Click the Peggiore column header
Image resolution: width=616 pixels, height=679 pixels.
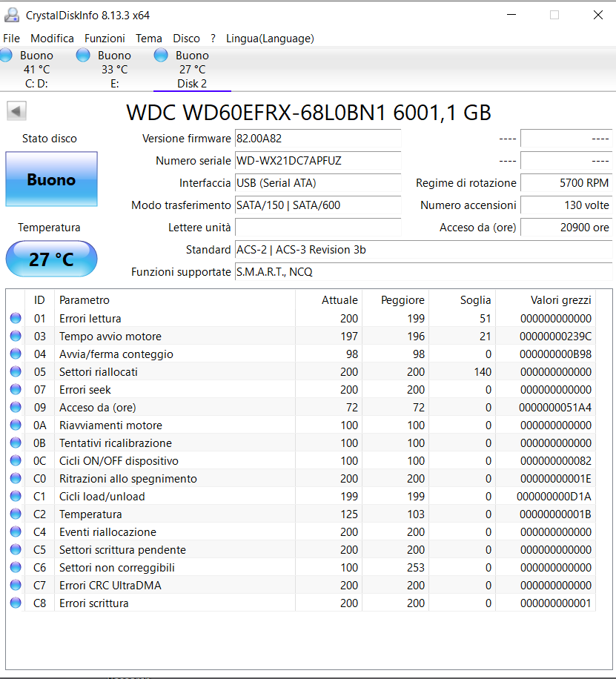[x=396, y=300]
